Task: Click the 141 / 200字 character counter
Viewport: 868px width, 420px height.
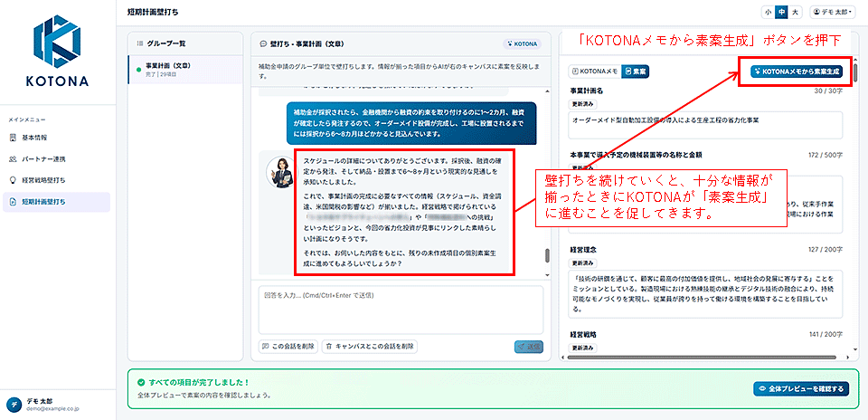Action: click(x=826, y=335)
